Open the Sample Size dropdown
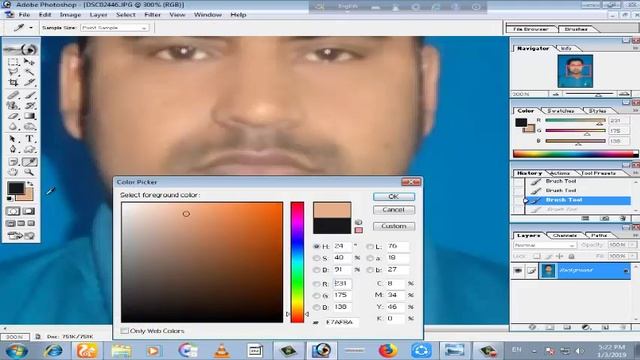The image size is (640, 360). click(115, 28)
